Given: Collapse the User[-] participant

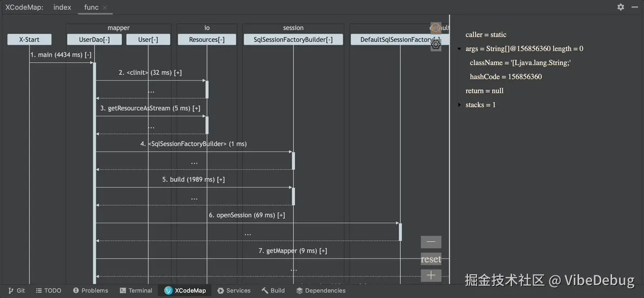Looking at the screenshot, I should [x=148, y=40].
